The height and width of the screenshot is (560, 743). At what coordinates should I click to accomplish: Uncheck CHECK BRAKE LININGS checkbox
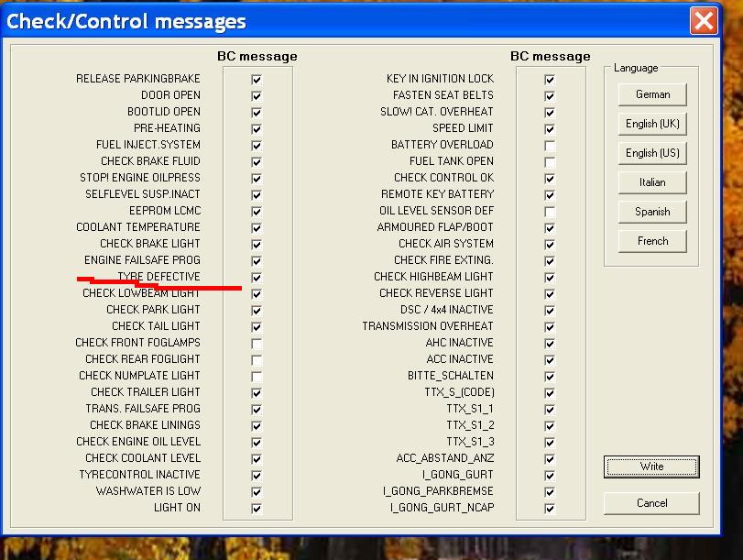pos(257,426)
